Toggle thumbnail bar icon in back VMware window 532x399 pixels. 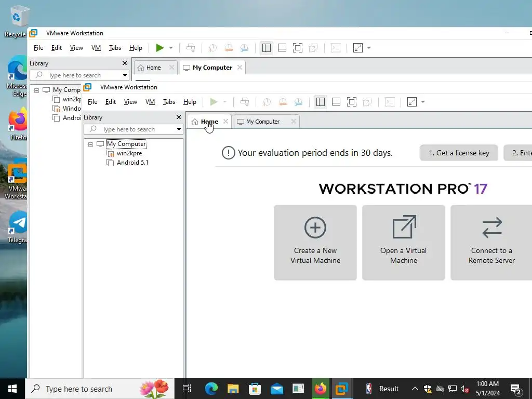click(282, 48)
